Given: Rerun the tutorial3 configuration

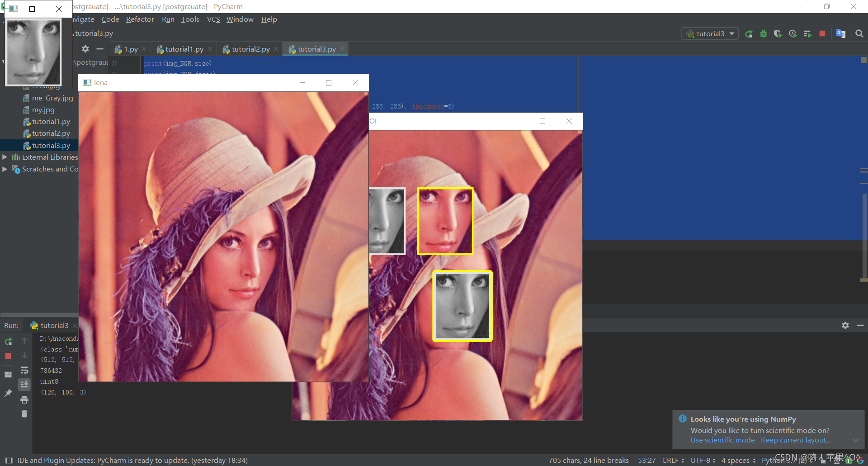Looking at the screenshot, I should point(749,33).
